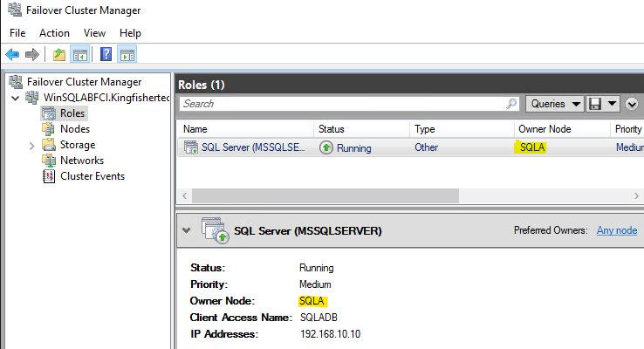Click the 192.168.10.10 IP address value

pos(330,334)
